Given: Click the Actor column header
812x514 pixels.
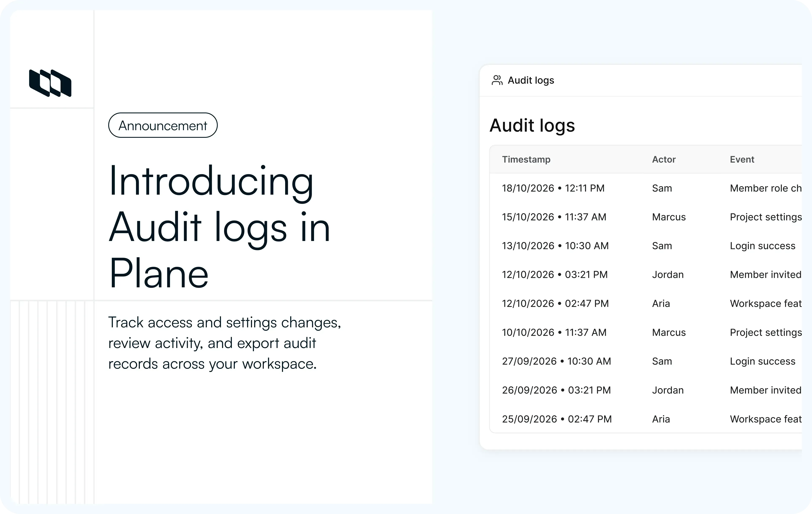Looking at the screenshot, I should (x=664, y=159).
